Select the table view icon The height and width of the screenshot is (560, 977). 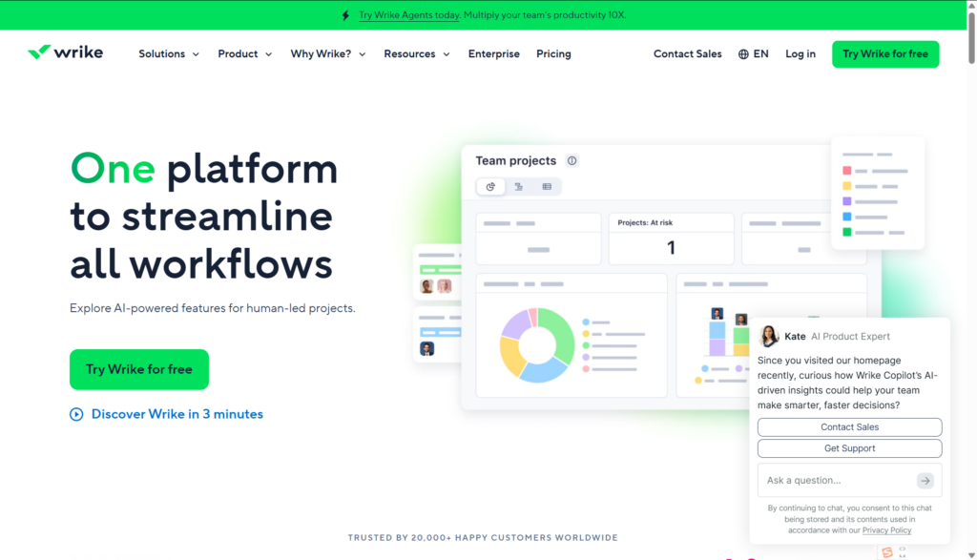pos(547,187)
